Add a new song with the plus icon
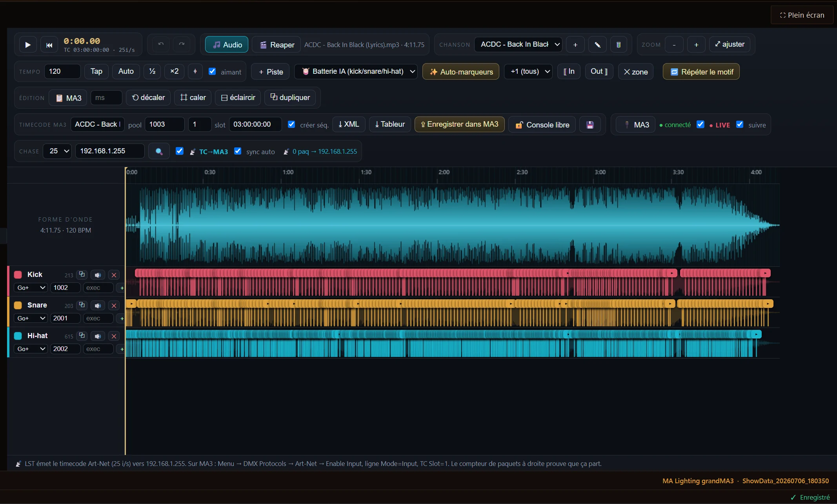837x504 pixels. pyautogui.click(x=575, y=45)
